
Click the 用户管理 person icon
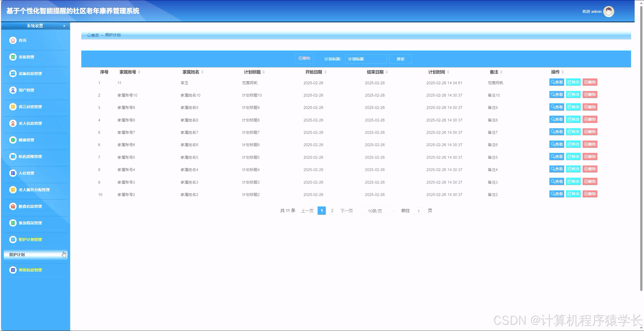[x=13, y=90]
